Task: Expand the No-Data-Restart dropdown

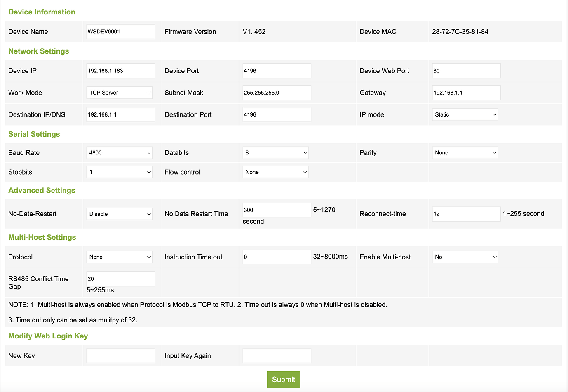Action: (x=120, y=214)
